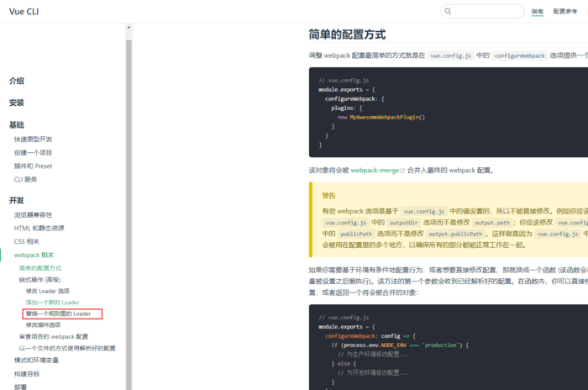
Task: Follow the webpack-merge link
Action: pos(375,171)
